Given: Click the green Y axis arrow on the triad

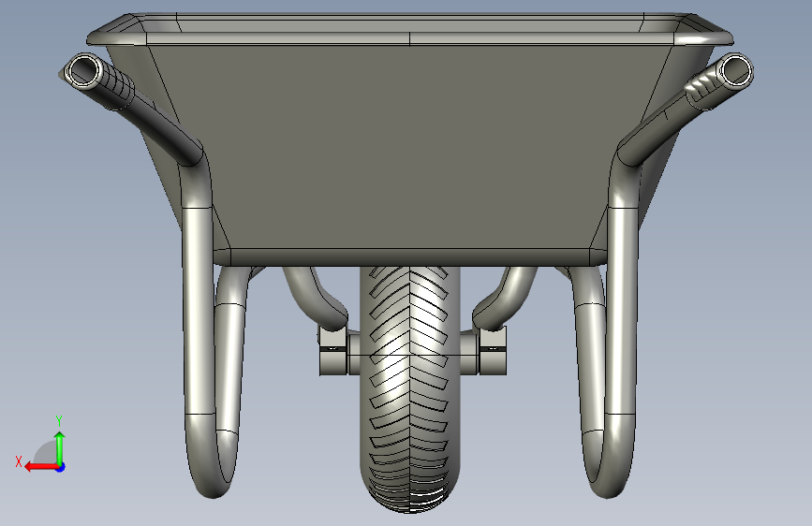Looking at the screenshot, I should (x=60, y=447).
